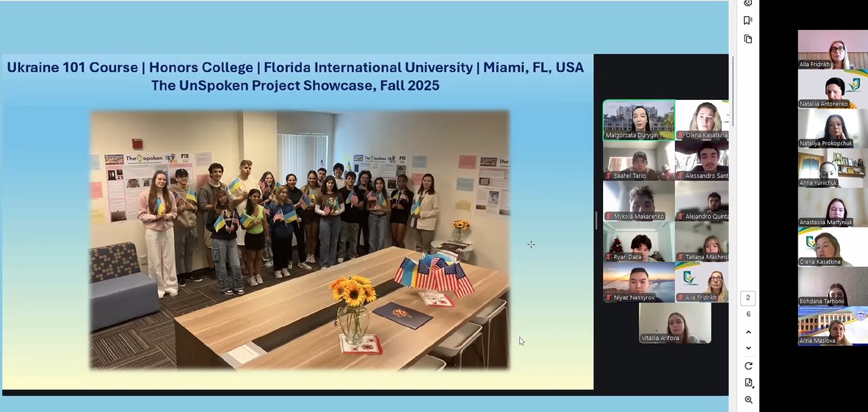Viewport: 868px width, 412px height.
Task: Click the muted mic icon for Ryan Daza
Action: [608, 257]
